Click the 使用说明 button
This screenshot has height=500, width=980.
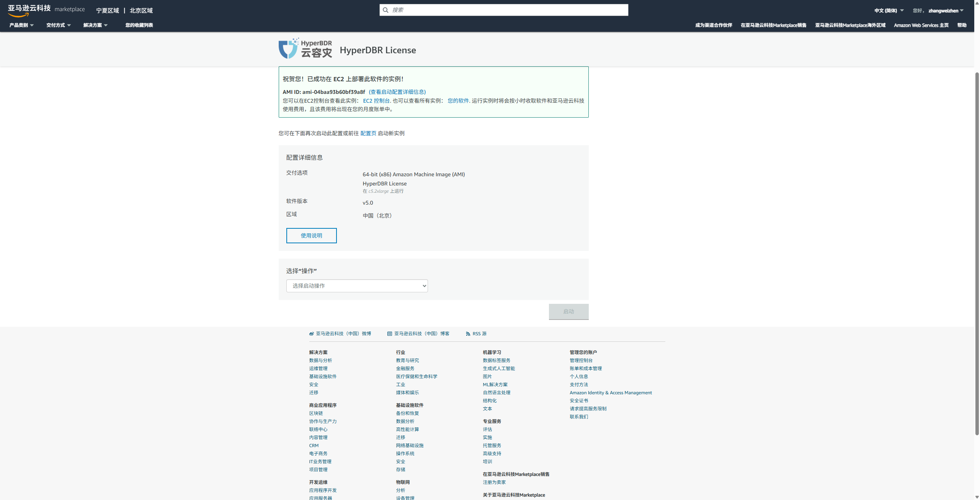(311, 236)
